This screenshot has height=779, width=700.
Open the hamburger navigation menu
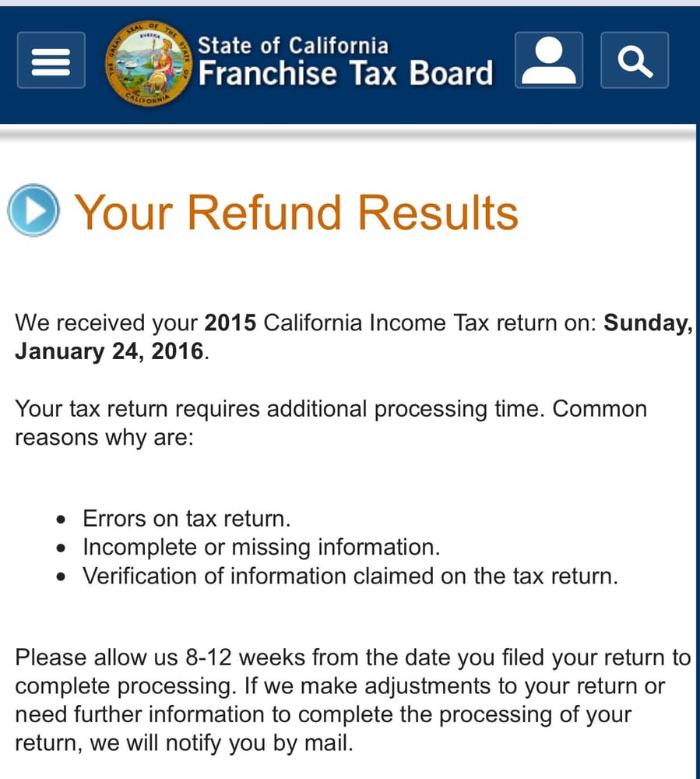click(x=51, y=60)
